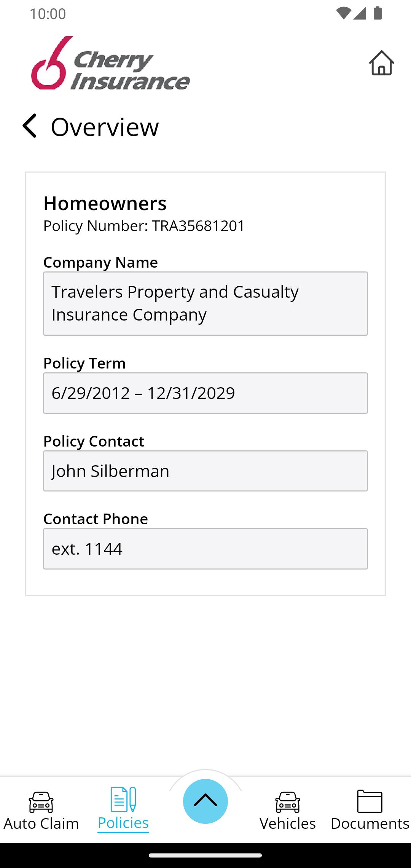Switch to the Auto Claim tab label

tap(41, 823)
